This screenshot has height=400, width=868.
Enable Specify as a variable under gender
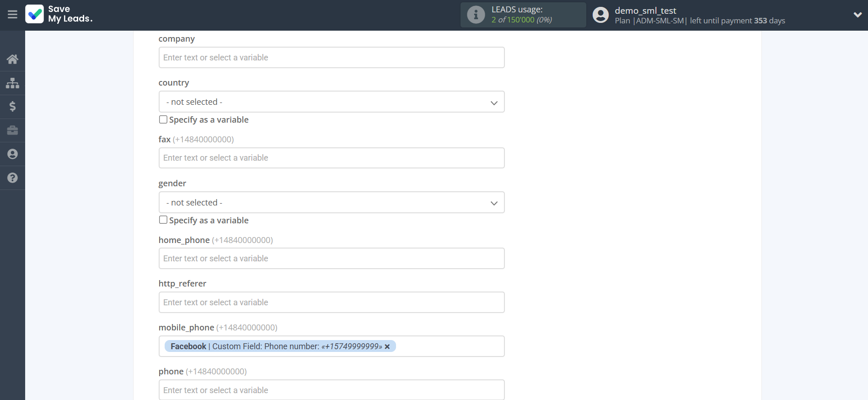tap(163, 220)
